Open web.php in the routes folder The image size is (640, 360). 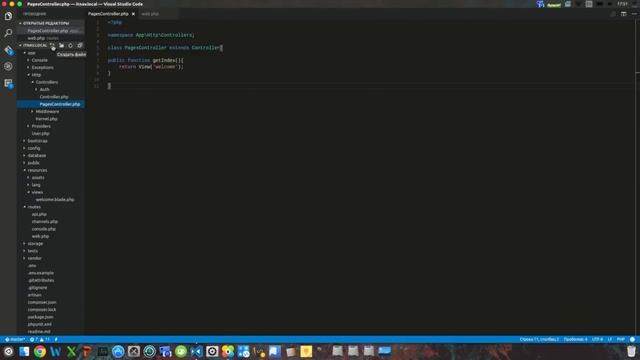40,236
